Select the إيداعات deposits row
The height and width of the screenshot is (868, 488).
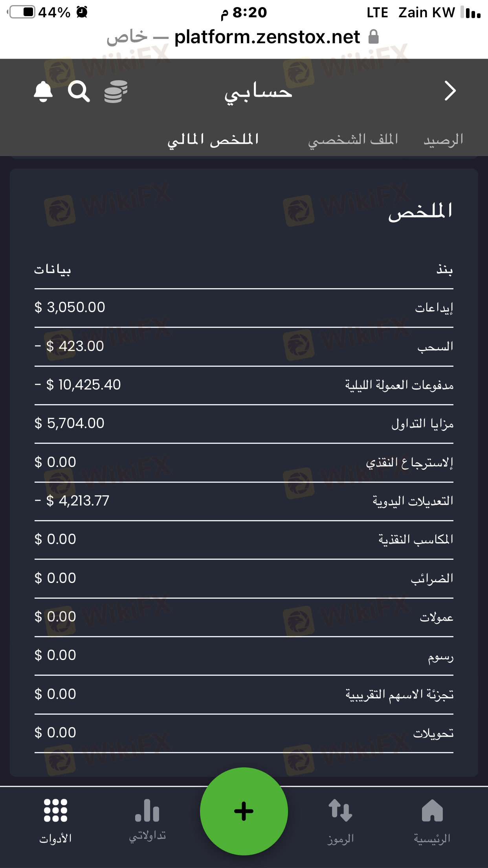pyautogui.click(x=244, y=308)
